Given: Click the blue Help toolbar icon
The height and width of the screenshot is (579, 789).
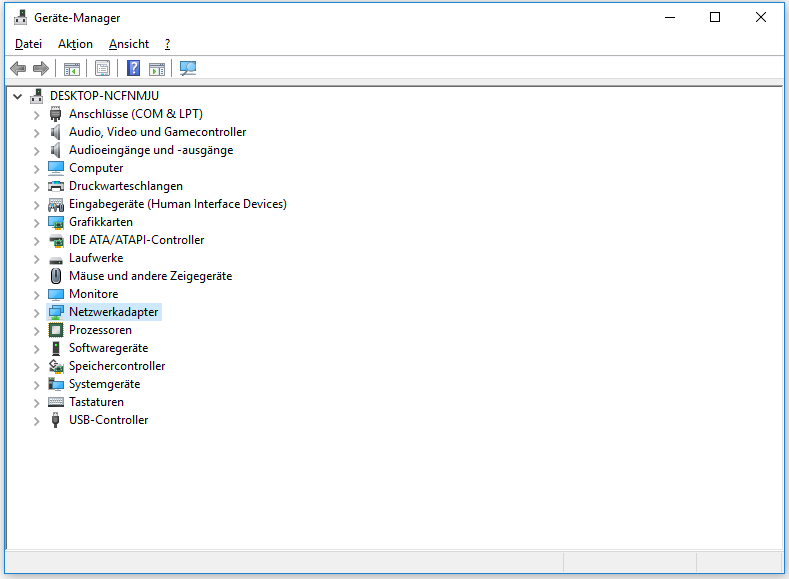Looking at the screenshot, I should (x=133, y=68).
